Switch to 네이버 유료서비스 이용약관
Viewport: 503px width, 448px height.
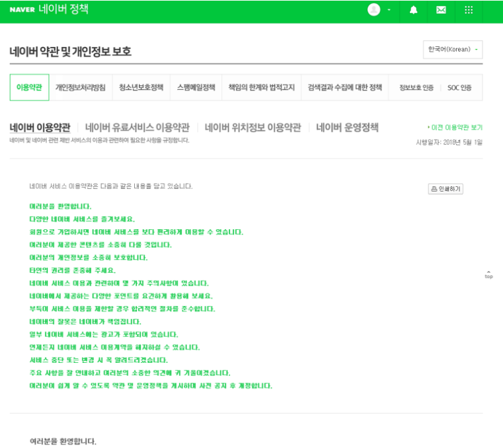pos(137,128)
